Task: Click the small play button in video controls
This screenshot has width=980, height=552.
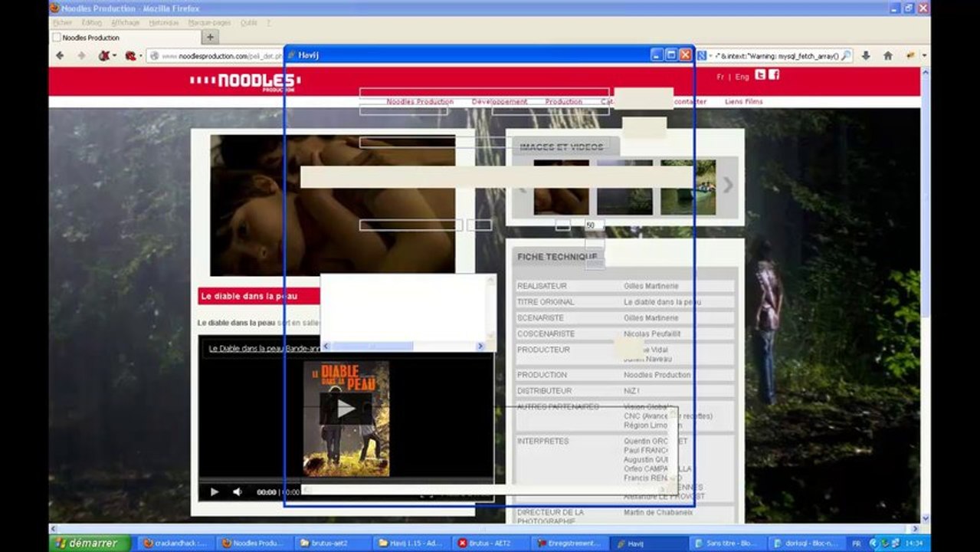Action: [215, 491]
